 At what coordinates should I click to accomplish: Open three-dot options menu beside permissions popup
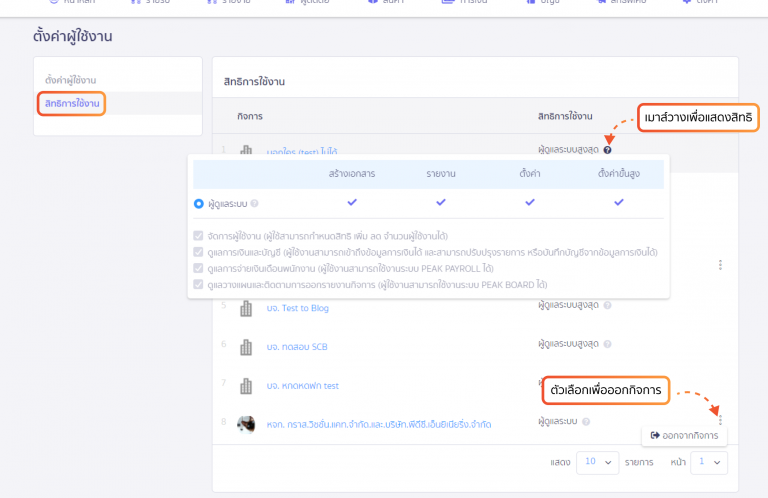coord(720,265)
